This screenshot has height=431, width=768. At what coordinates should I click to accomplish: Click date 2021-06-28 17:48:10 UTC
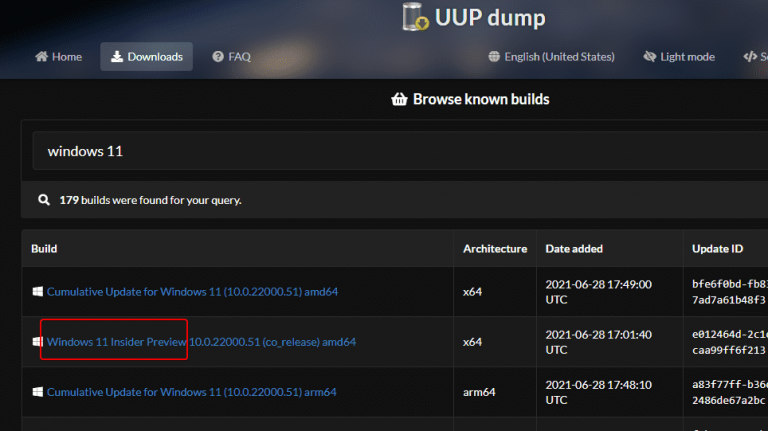pyautogui.click(x=599, y=392)
